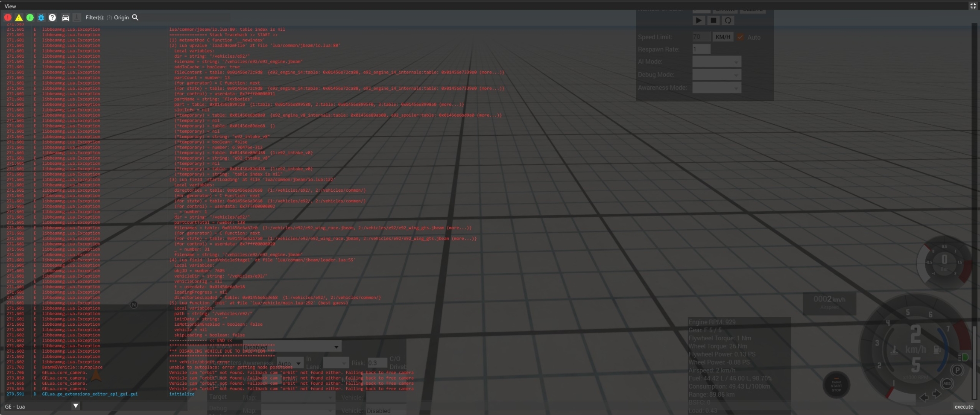Click the 'BeamNGVehicle::autoplace' log origin
Image resolution: width=980 pixels, height=415 pixels.
click(x=72, y=367)
